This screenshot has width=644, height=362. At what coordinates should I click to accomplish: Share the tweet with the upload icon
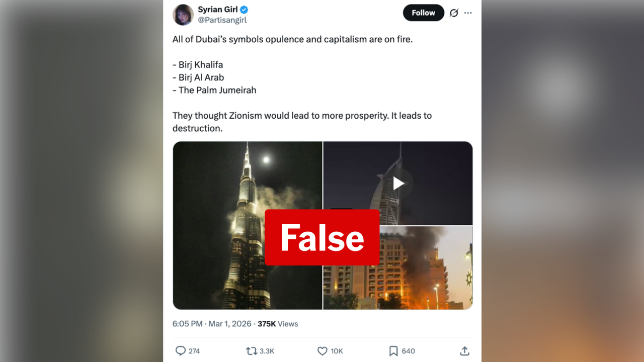(x=464, y=351)
